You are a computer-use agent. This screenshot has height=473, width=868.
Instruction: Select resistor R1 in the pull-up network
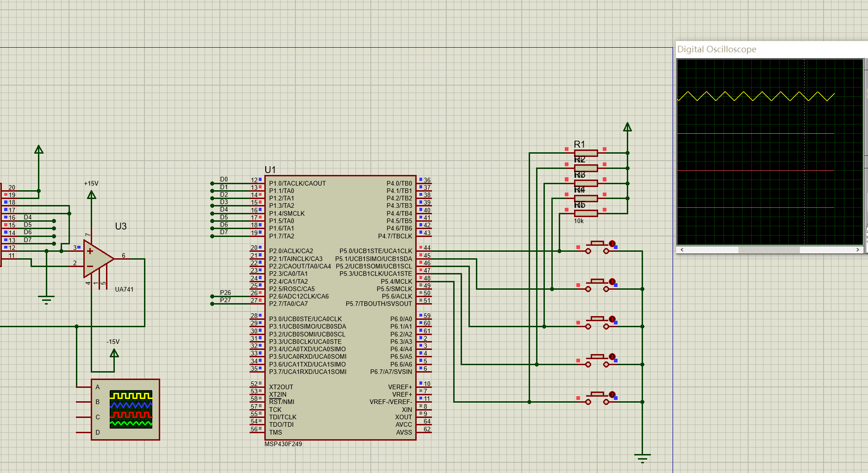[586, 153]
